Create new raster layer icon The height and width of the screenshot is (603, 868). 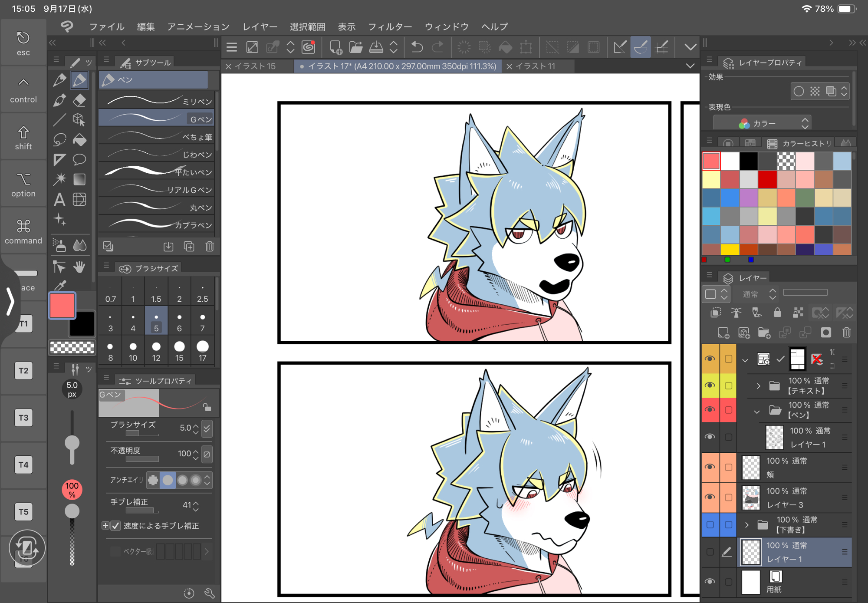click(x=723, y=333)
